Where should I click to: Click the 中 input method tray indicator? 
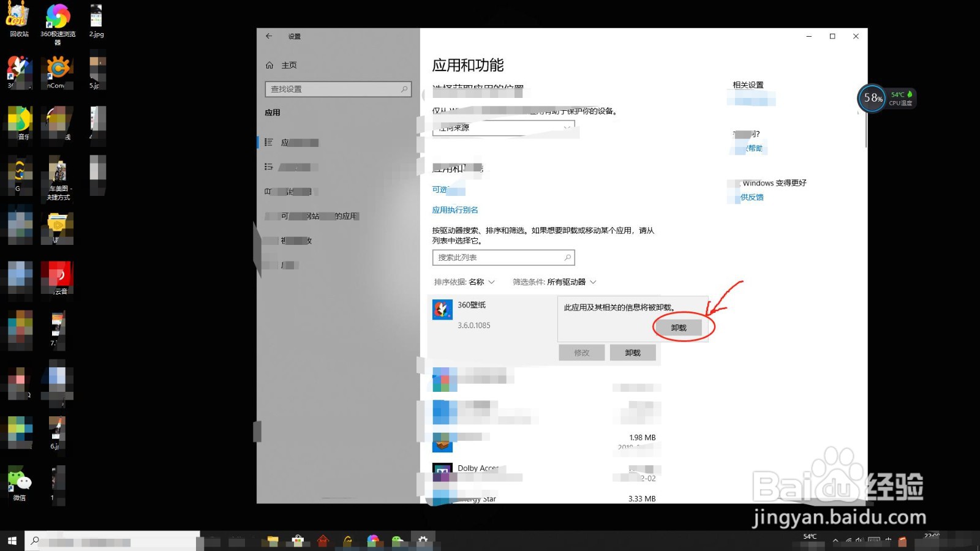(888, 541)
